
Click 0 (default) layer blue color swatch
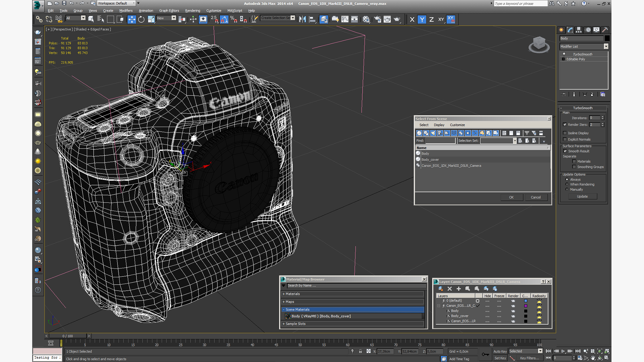pos(526,301)
